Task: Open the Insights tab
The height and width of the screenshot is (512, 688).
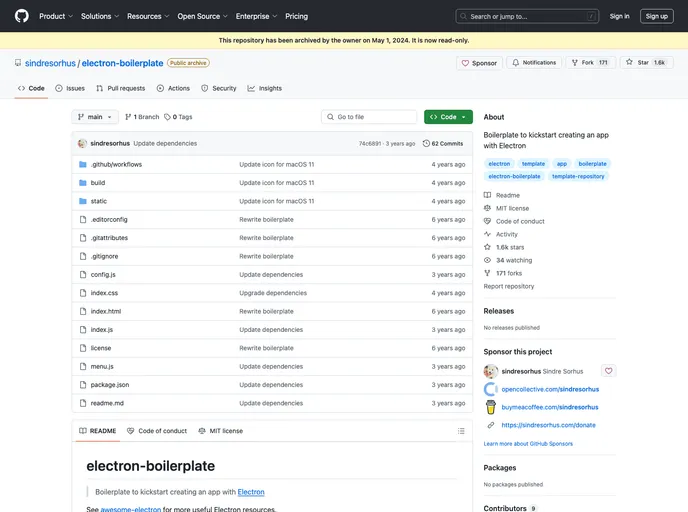Action: pos(265,88)
